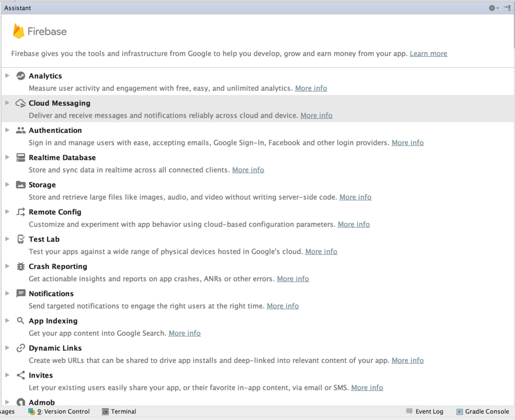Open More info link for Invites
The width and height of the screenshot is (515, 420).
tap(367, 388)
